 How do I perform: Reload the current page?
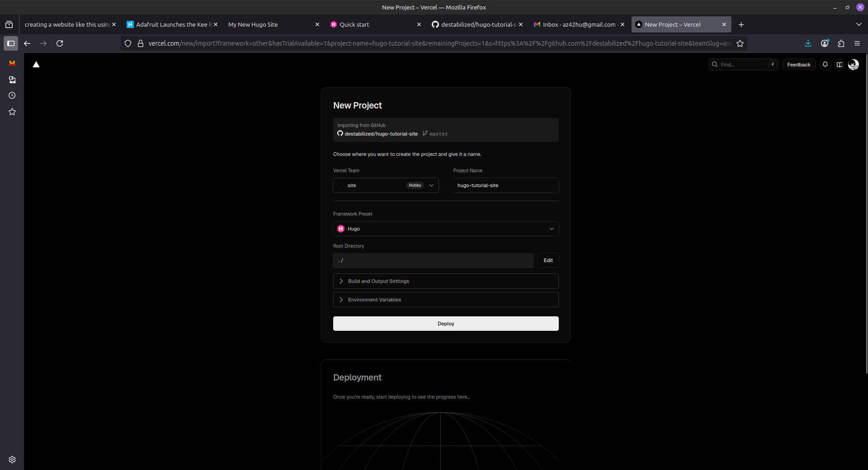(60, 43)
